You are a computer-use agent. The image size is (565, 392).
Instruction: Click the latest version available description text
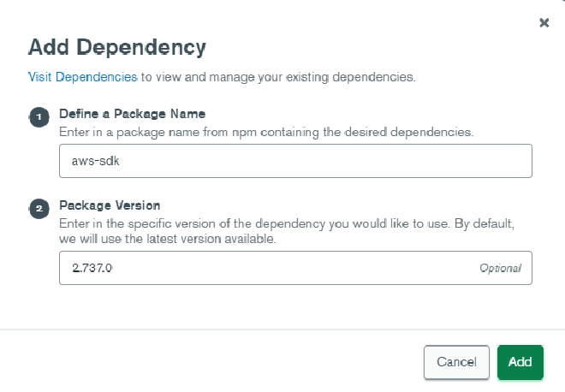click(x=287, y=231)
